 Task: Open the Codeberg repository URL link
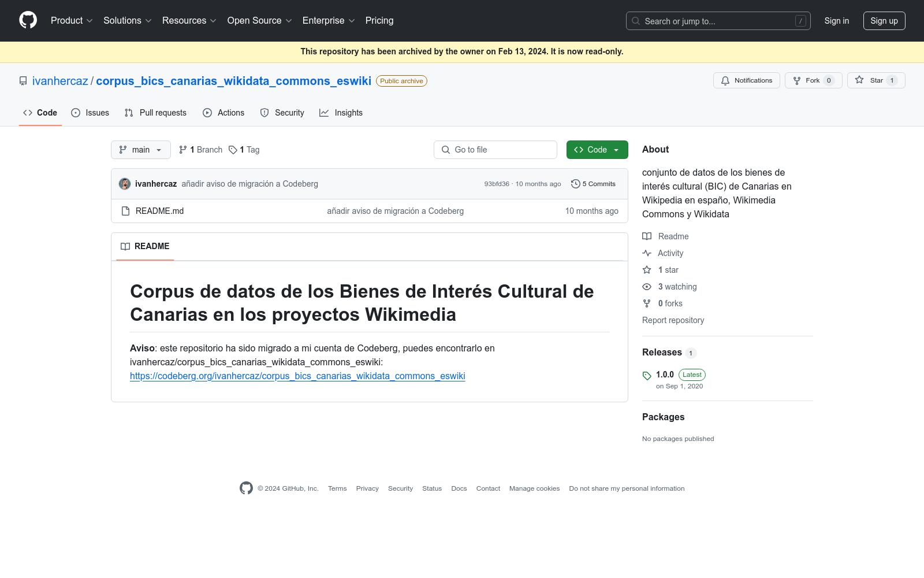pyautogui.click(x=297, y=376)
